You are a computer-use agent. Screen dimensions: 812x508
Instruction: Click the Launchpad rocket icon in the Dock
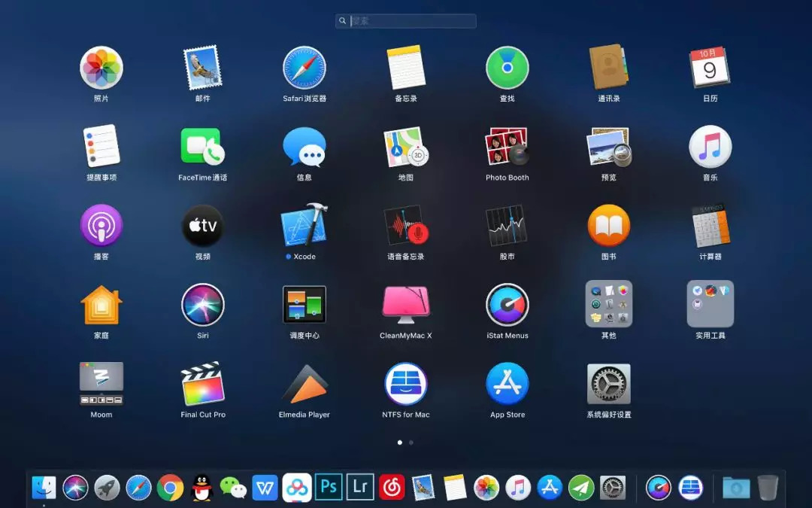coord(108,488)
